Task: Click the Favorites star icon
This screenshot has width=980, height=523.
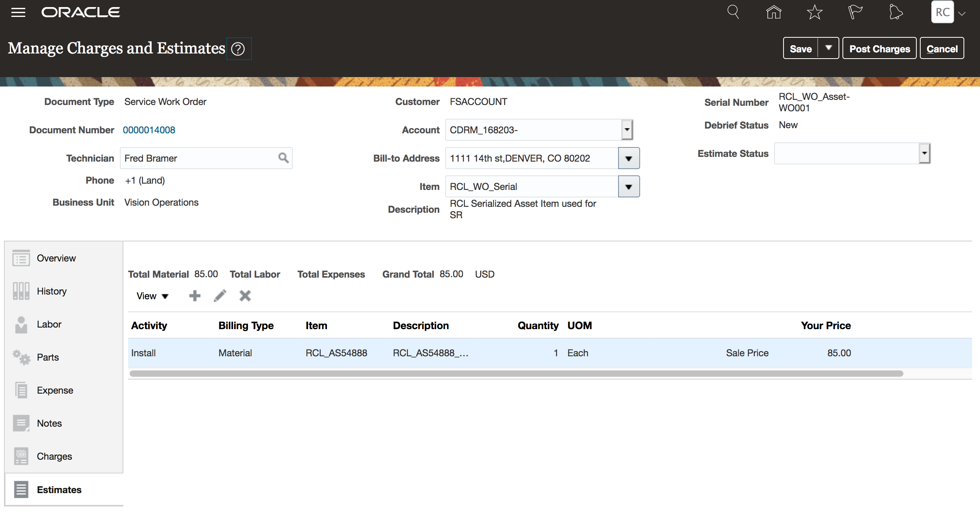Action: (815, 12)
